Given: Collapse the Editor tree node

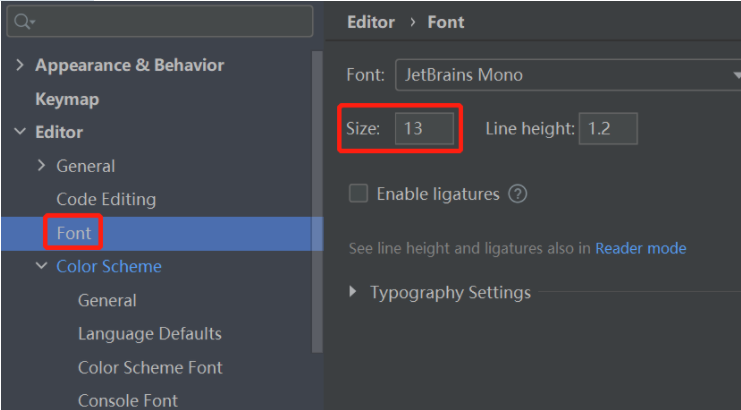Looking at the screenshot, I should point(20,132).
